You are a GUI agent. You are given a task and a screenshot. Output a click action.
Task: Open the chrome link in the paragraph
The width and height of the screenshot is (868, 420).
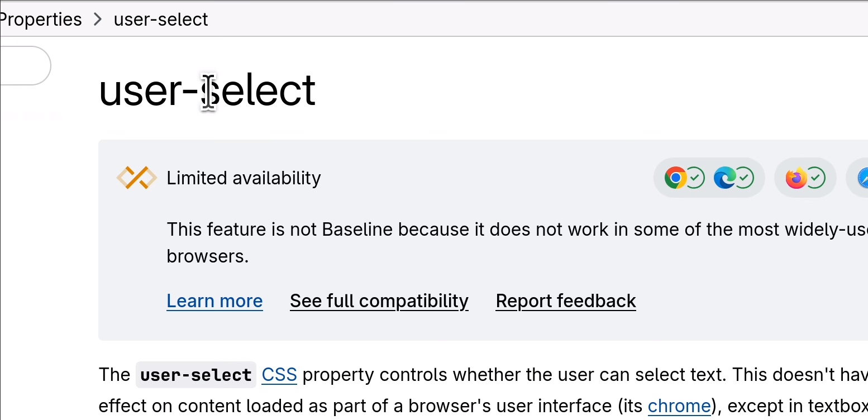(679, 406)
